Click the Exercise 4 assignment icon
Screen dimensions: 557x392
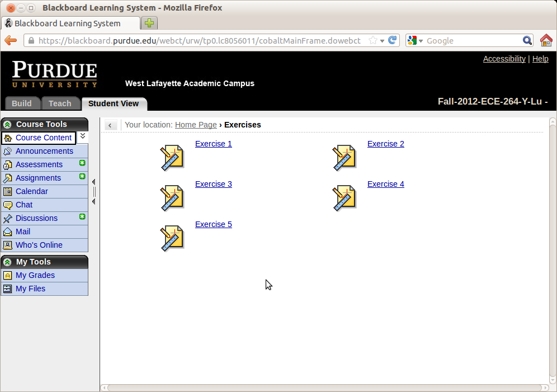tap(344, 199)
